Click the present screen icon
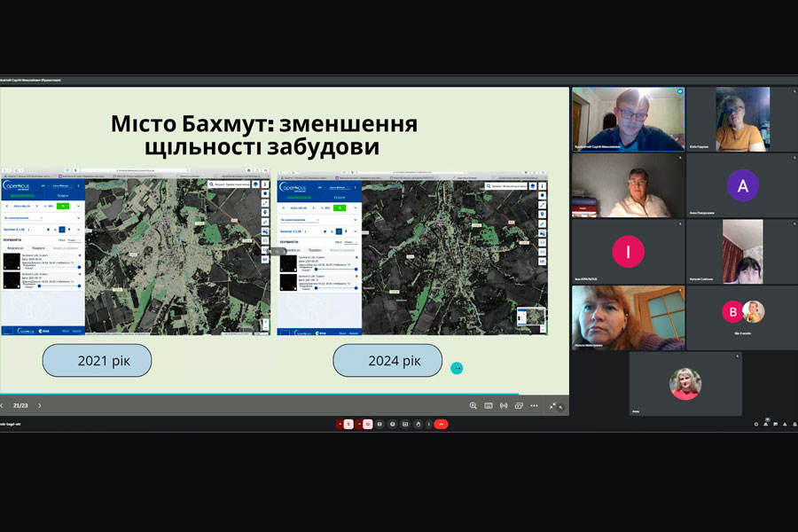 [x=405, y=424]
